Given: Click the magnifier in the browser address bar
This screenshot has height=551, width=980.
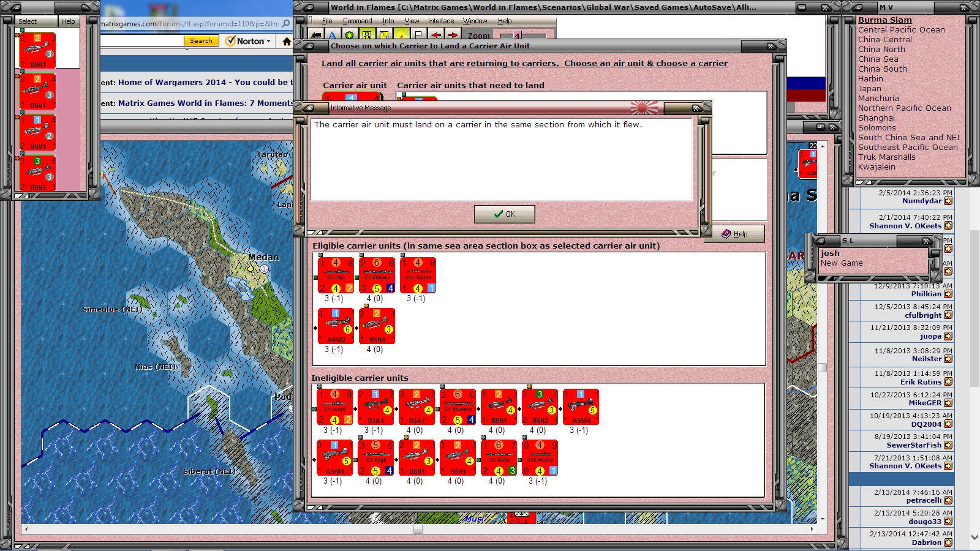Looking at the screenshot, I should click(x=286, y=23).
